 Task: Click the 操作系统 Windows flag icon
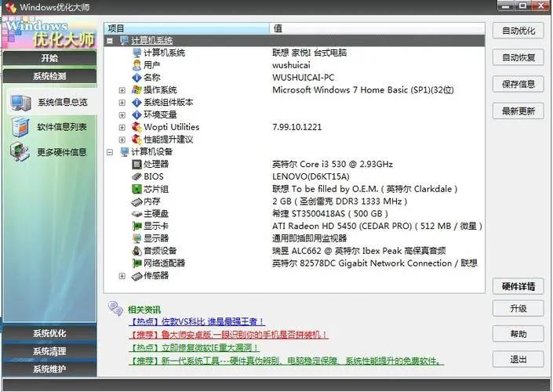[x=136, y=90]
